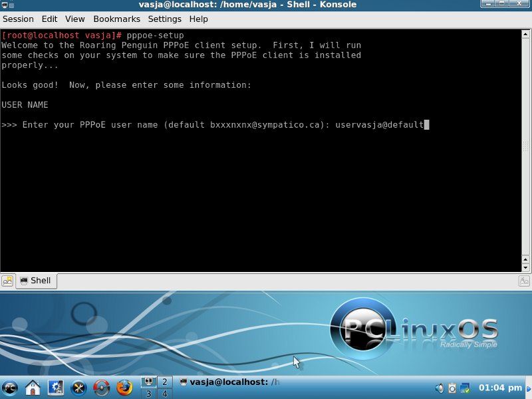Image resolution: width=532 pixels, height=399 pixels.
Task: Click the volume speaker tray icon
Action: [440, 388]
